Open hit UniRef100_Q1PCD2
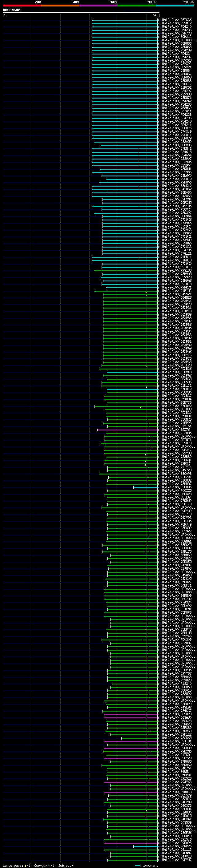Image resolution: width=197 pixels, height=868 pixels. click(x=177, y=88)
